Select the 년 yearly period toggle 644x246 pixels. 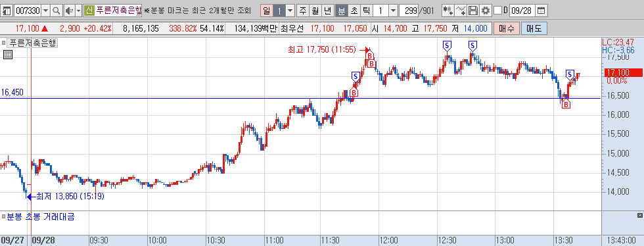point(328,11)
